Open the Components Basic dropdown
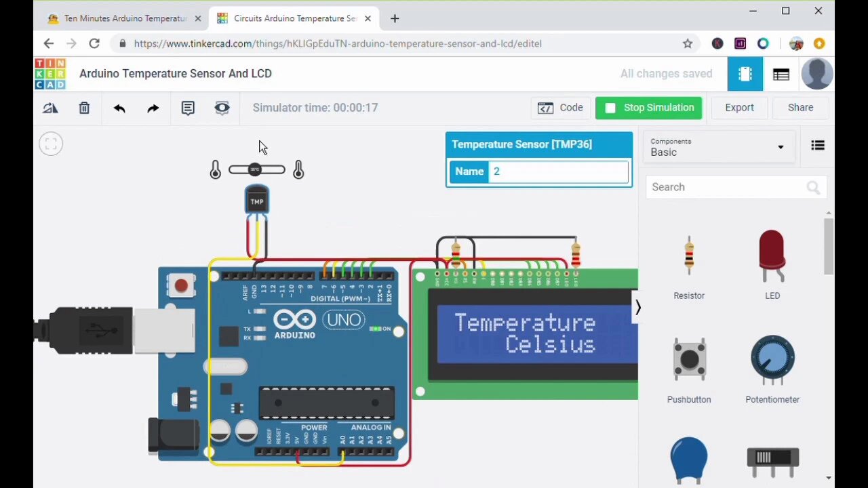868x488 pixels. coord(717,147)
